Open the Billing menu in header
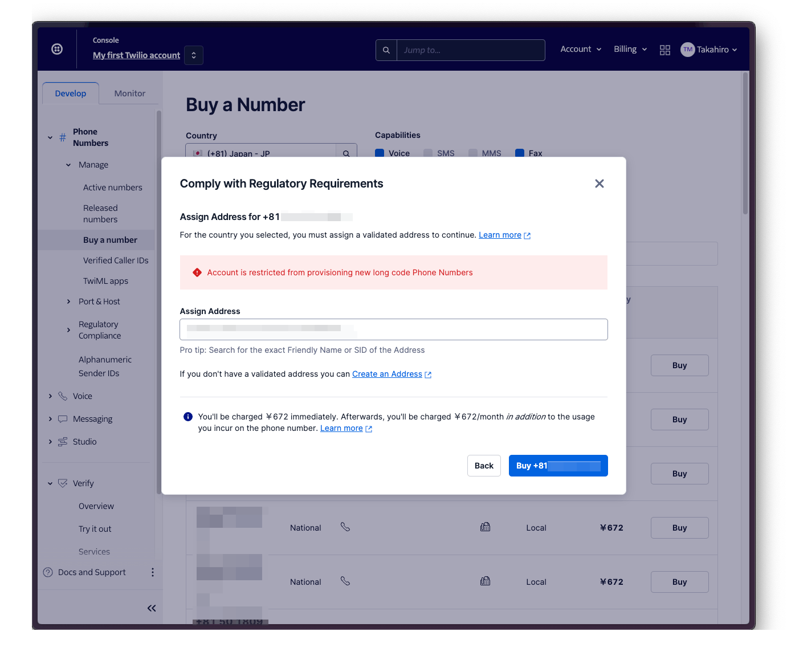787x672 pixels. (x=630, y=49)
